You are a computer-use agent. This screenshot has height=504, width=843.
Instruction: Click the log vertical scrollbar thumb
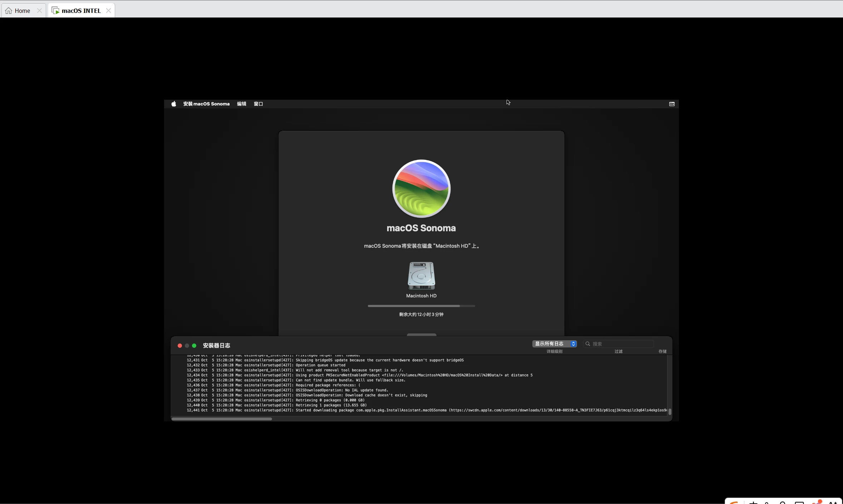click(670, 412)
